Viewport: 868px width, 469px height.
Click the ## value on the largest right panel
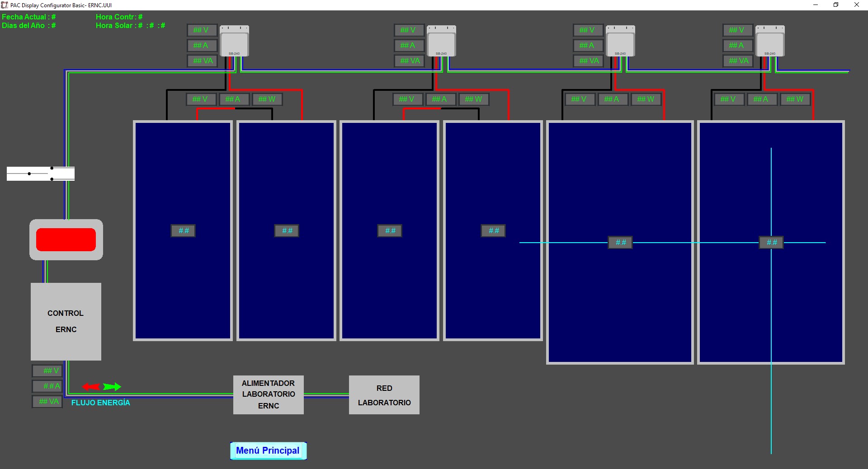[x=772, y=243]
